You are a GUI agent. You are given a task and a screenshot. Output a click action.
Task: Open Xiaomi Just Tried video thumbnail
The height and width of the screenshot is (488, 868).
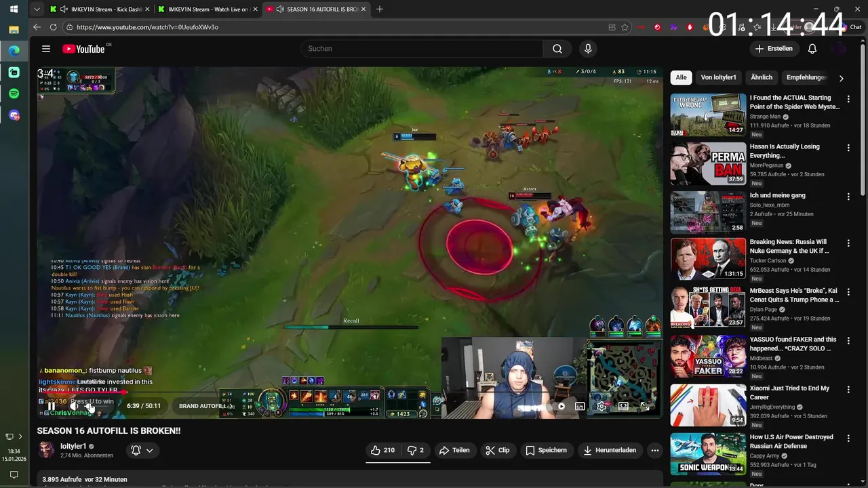[x=708, y=405]
